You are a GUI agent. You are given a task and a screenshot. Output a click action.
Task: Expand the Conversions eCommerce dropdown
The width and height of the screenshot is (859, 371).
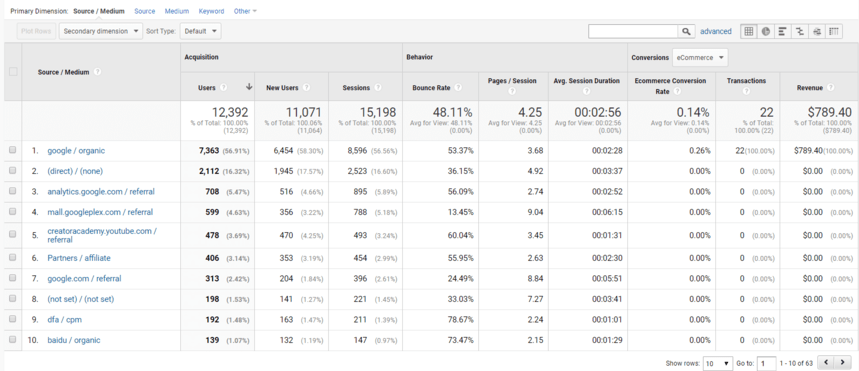coord(700,57)
